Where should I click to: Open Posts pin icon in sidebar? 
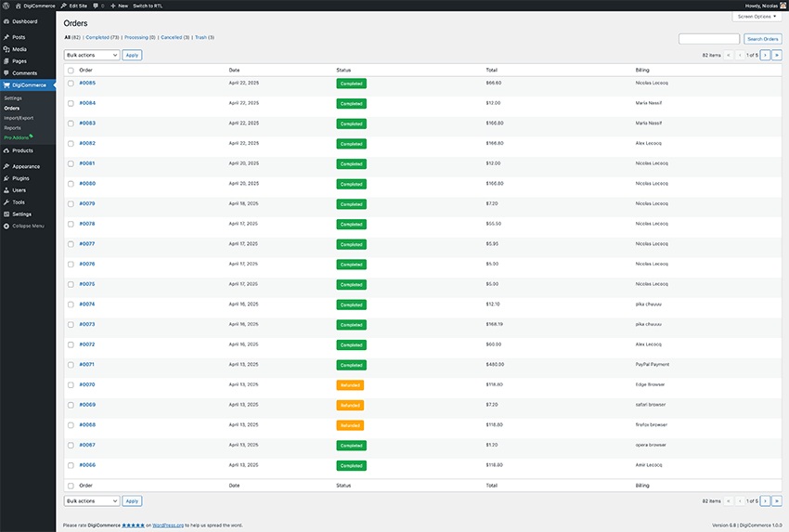pos(6,37)
